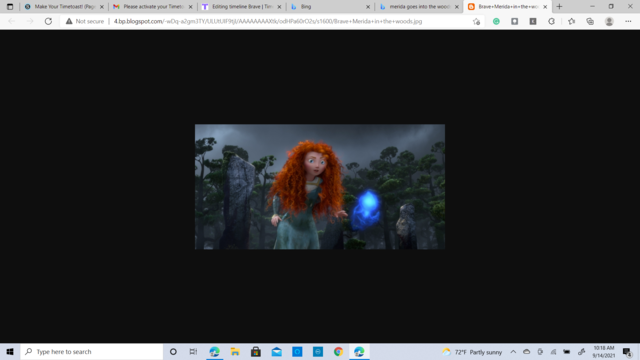Close the Editing timeline Brave tab
This screenshot has height=360, width=640.
279,7
